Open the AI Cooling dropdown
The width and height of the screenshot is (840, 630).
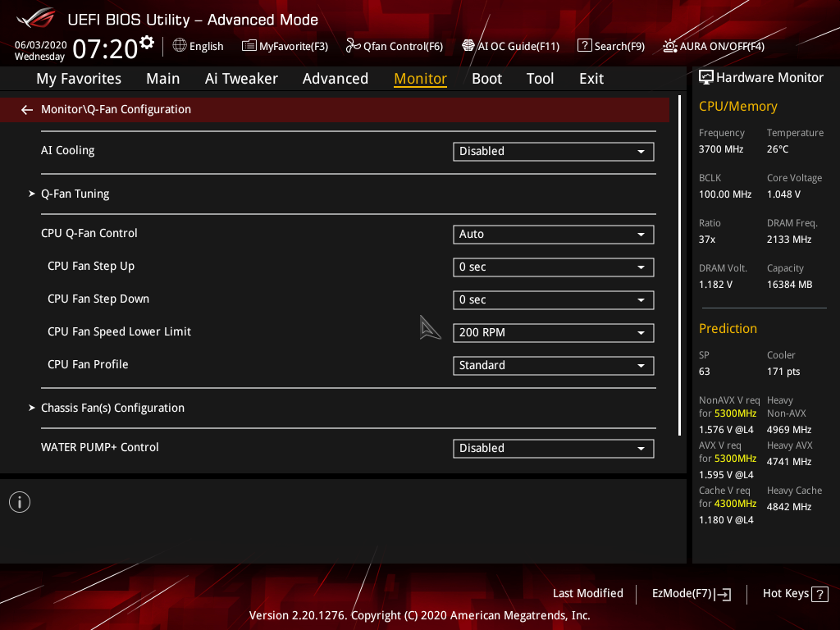553,151
